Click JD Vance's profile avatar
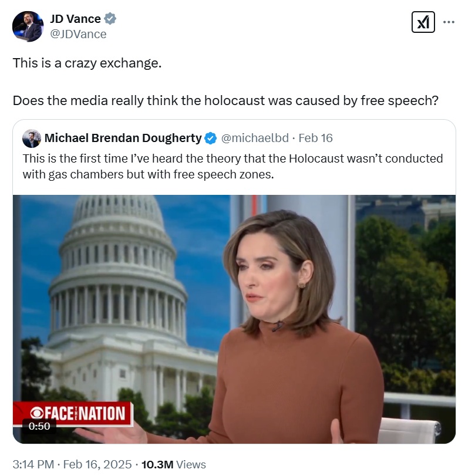Image resolution: width=465 pixels, height=476 pixels. [x=28, y=27]
